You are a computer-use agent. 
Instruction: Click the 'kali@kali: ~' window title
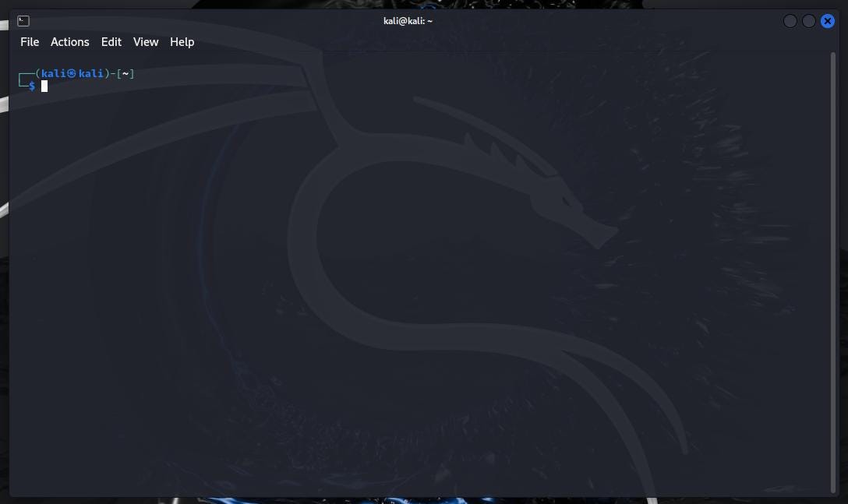click(408, 21)
